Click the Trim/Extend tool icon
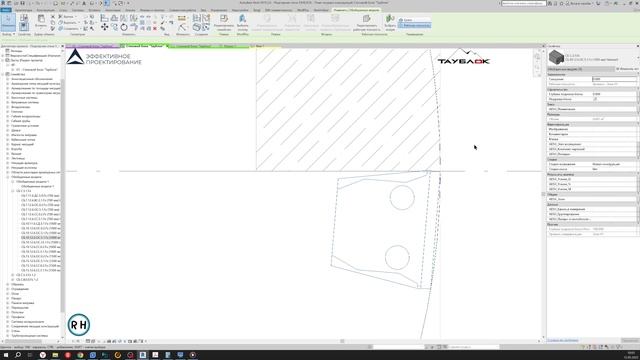Screen dimensions: 640x360 tap(133, 27)
